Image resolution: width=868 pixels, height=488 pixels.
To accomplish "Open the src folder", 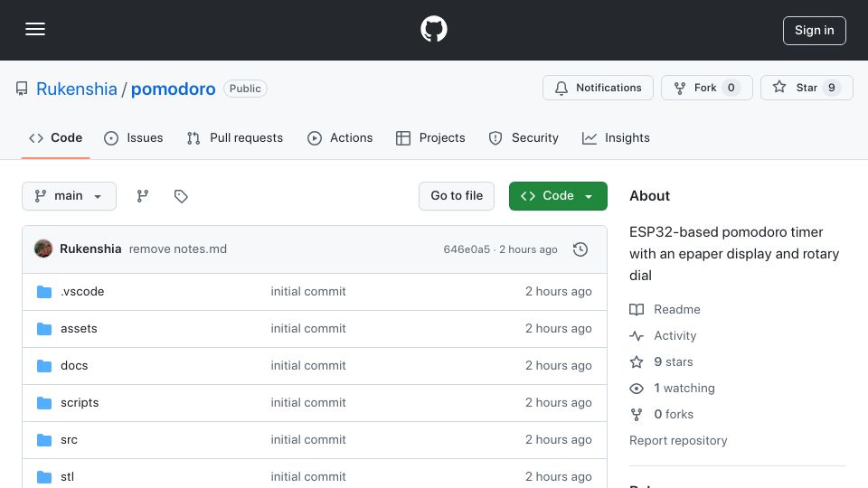I will click(x=70, y=440).
